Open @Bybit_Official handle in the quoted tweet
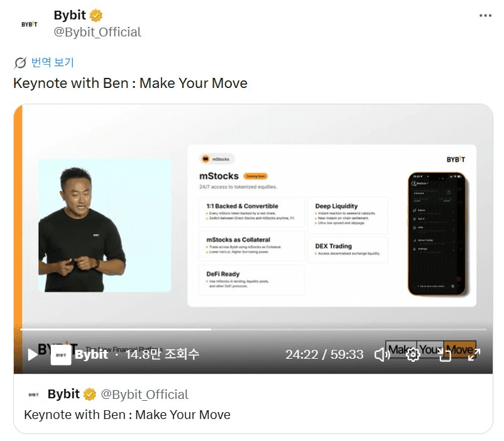 [x=145, y=395]
